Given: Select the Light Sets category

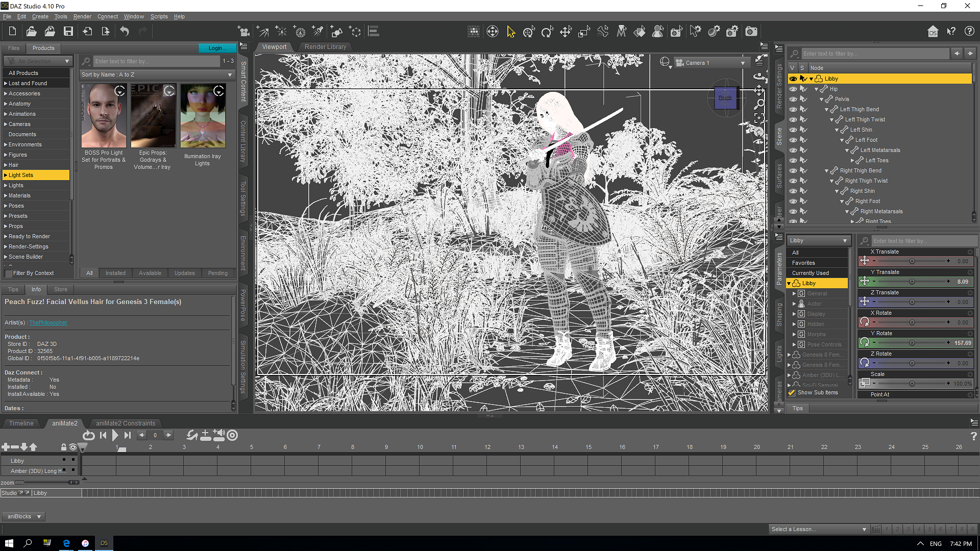Looking at the screenshot, I should pyautogui.click(x=36, y=175).
